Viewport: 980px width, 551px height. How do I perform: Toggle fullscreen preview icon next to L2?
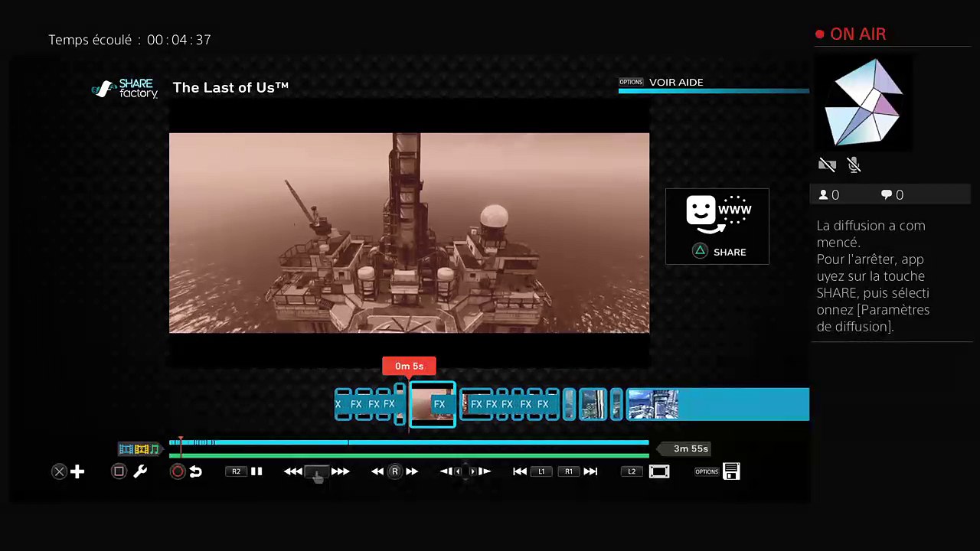coord(659,471)
